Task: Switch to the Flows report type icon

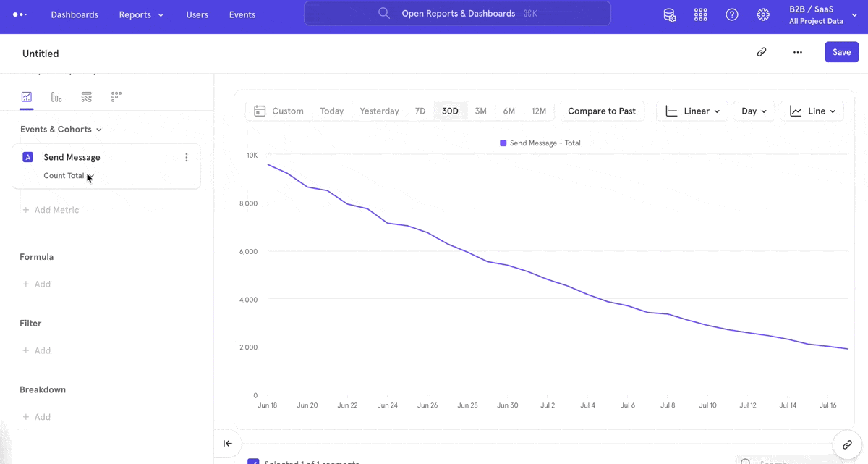Action: click(x=87, y=97)
